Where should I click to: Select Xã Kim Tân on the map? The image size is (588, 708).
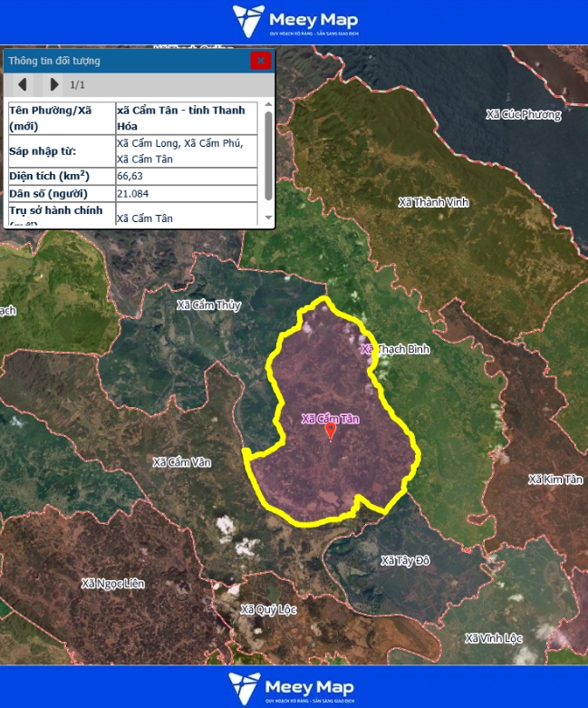coord(554,479)
